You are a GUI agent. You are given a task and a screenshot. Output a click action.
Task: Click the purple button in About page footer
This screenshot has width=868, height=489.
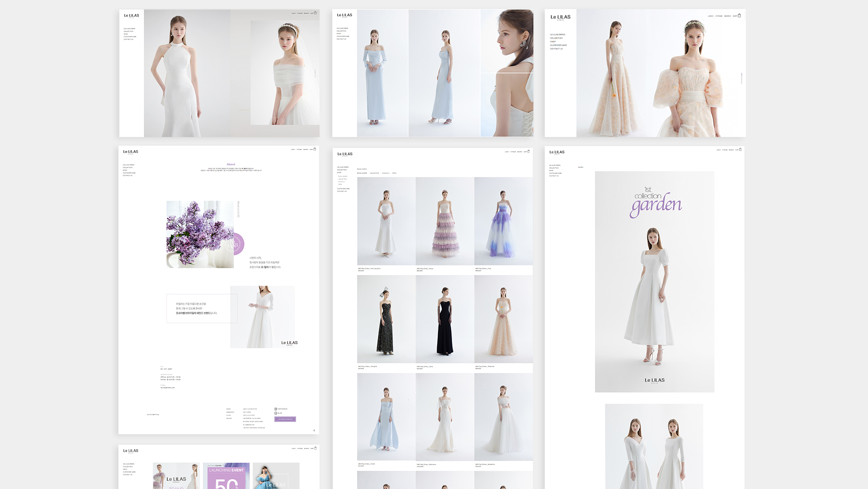click(285, 419)
